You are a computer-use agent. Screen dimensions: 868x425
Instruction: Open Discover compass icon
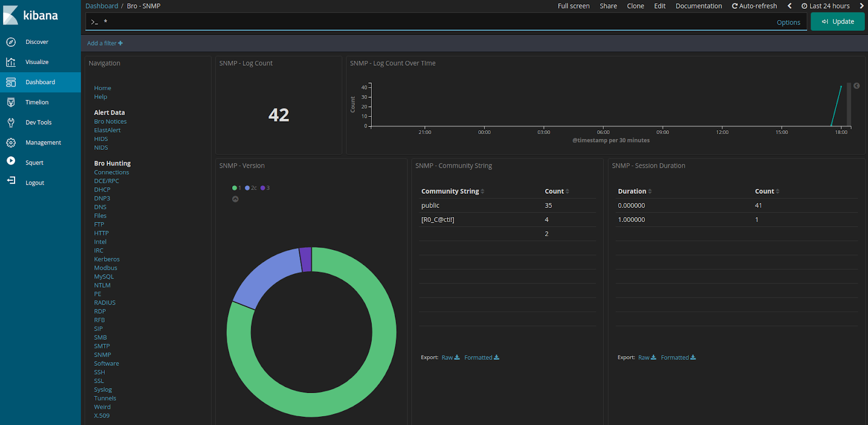pos(11,42)
